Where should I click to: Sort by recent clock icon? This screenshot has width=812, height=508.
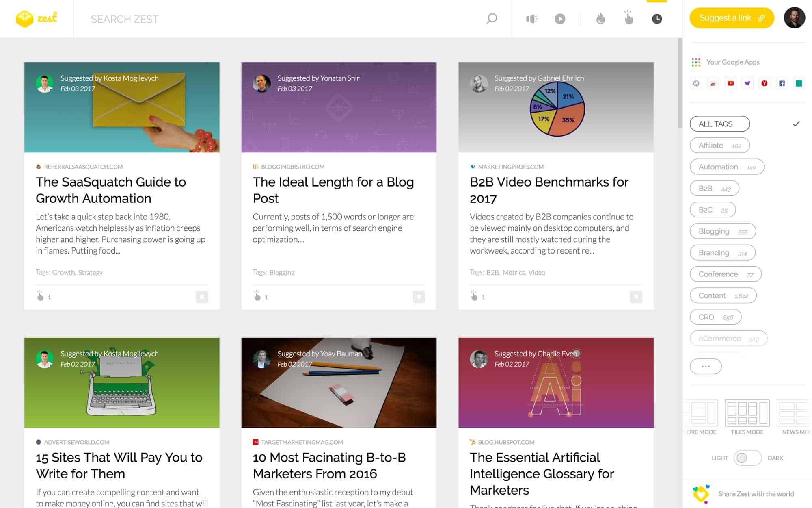(x=657, y=19)
